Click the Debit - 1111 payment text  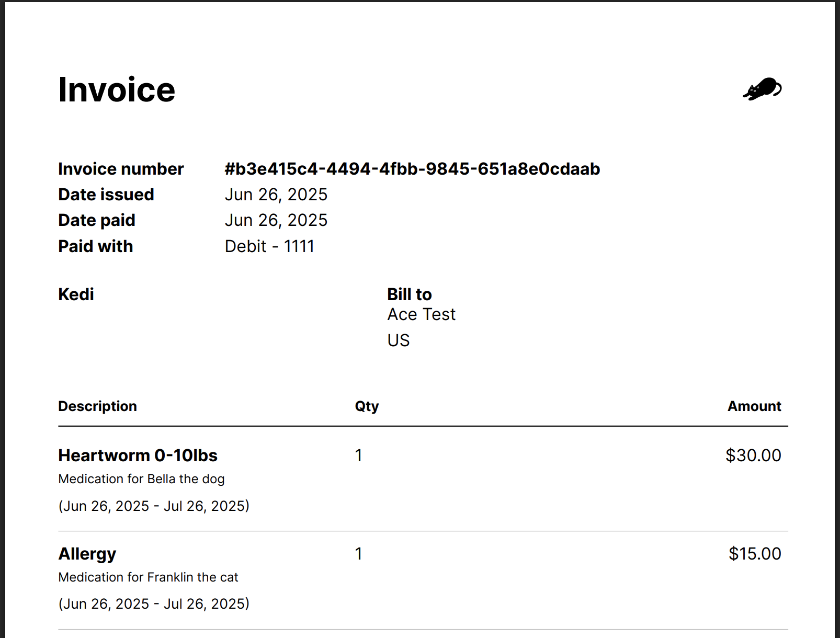click(x=270, y=246)
